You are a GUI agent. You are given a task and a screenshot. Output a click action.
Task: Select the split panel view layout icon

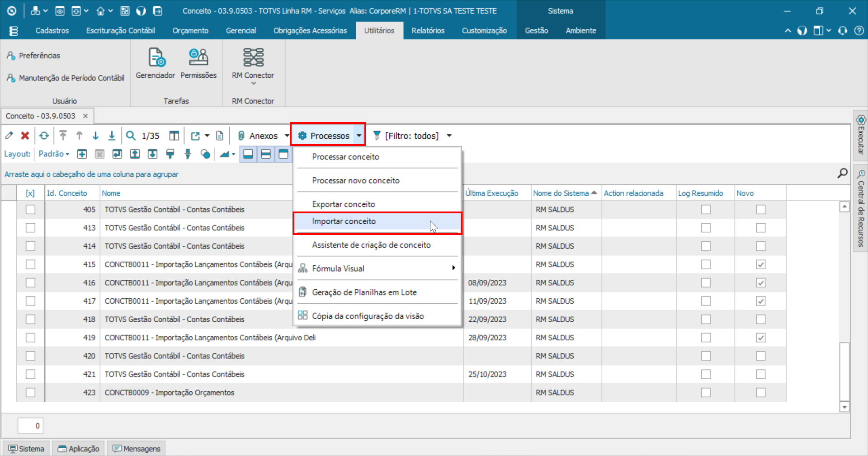point(266,154)
